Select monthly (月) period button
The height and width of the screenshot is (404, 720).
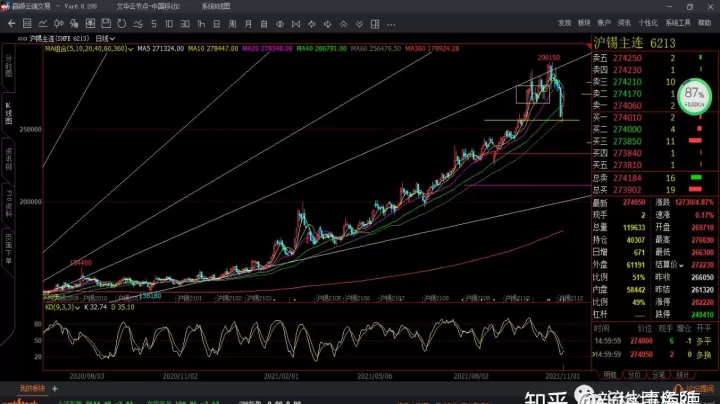pyautogui.click(x=248, y=23)
